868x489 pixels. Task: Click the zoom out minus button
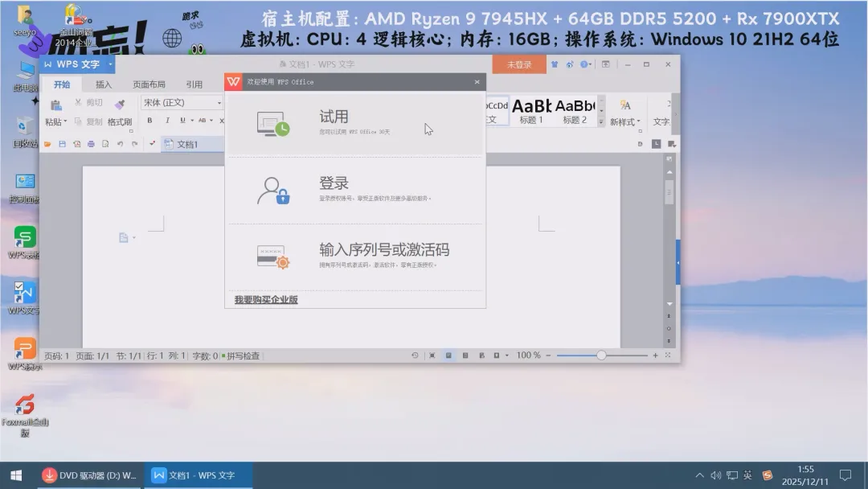click(x=548, y=355)
